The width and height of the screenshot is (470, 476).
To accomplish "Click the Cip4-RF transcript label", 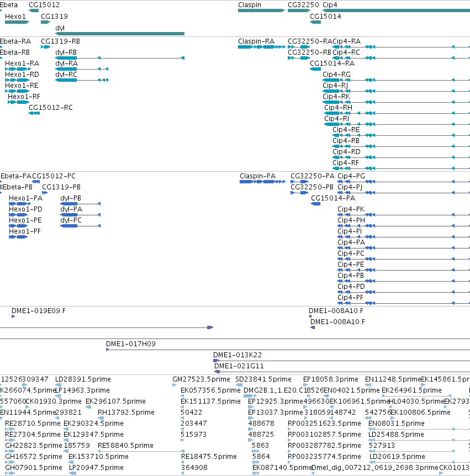I will (x=346, y=163).
